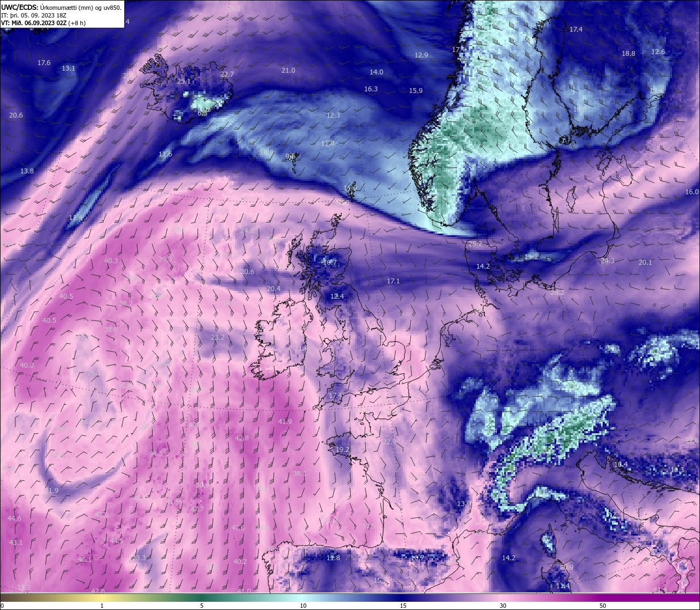Click the map value 38.1
This screenshot has height=610, width=700.
coord(300,474)
